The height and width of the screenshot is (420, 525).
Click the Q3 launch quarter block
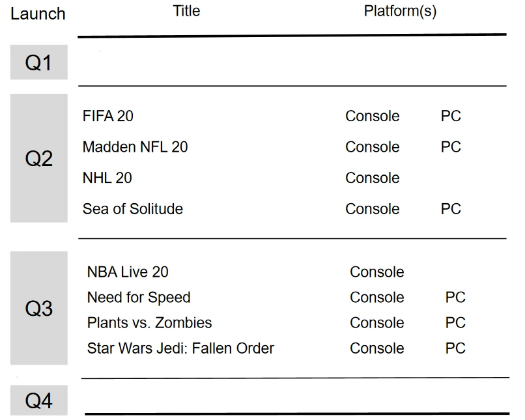[x=38, y=308]
